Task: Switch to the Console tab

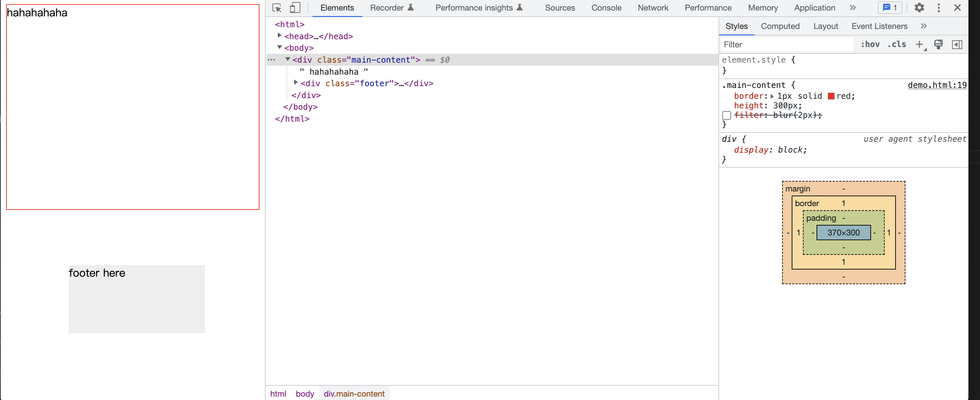Action: [606, 7]
